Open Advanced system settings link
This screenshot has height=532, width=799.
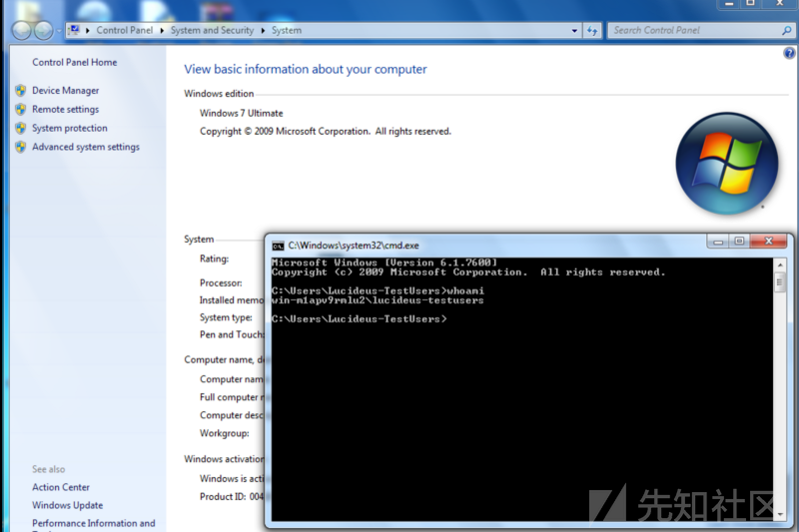point(86,147)
